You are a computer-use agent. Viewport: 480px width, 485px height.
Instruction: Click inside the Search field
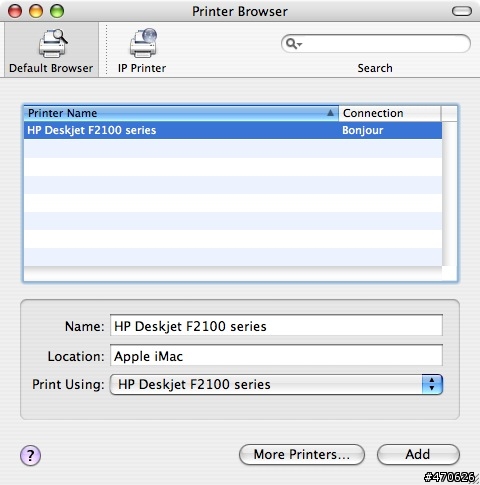pos(376,44)
